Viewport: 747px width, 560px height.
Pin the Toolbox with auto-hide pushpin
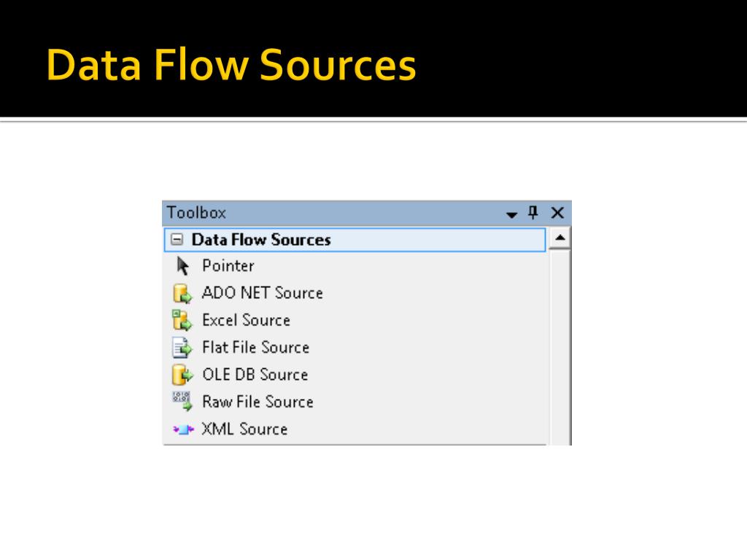tap(533, 212)
